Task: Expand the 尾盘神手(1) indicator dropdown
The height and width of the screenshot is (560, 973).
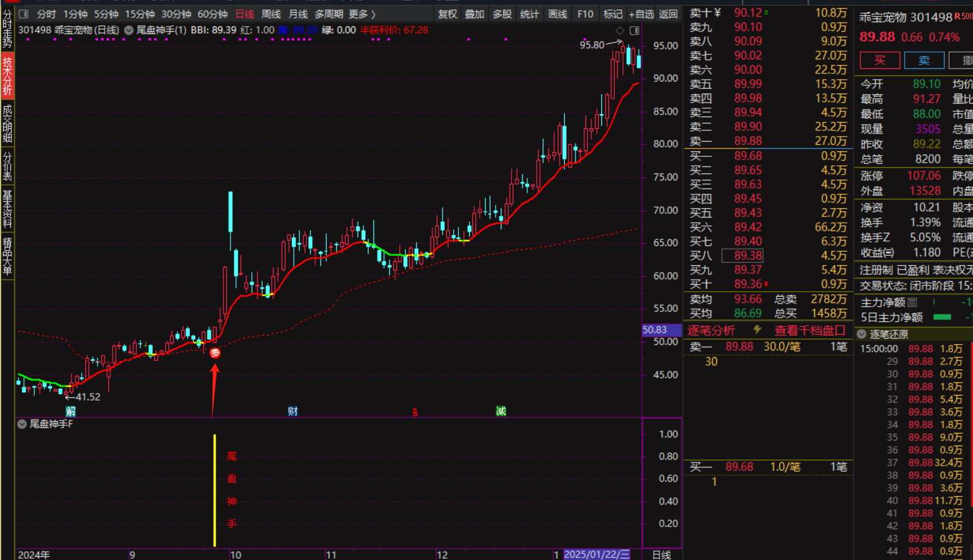Action: [x=129, y=30]
